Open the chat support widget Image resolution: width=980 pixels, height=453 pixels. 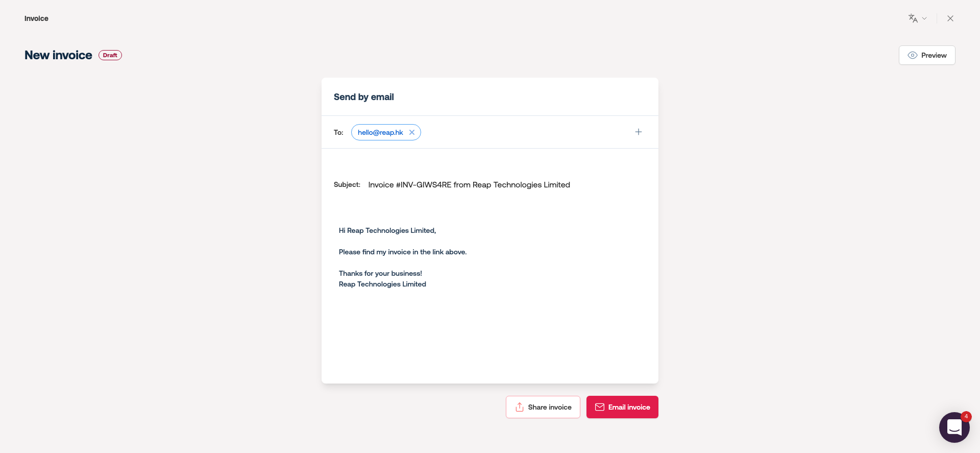click(x=953, y=428)
